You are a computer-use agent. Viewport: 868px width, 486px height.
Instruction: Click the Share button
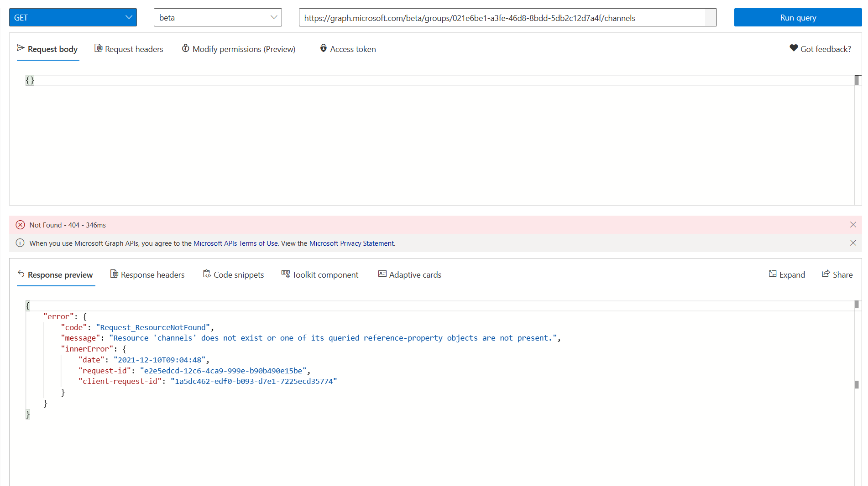click(x=837, y=274)
